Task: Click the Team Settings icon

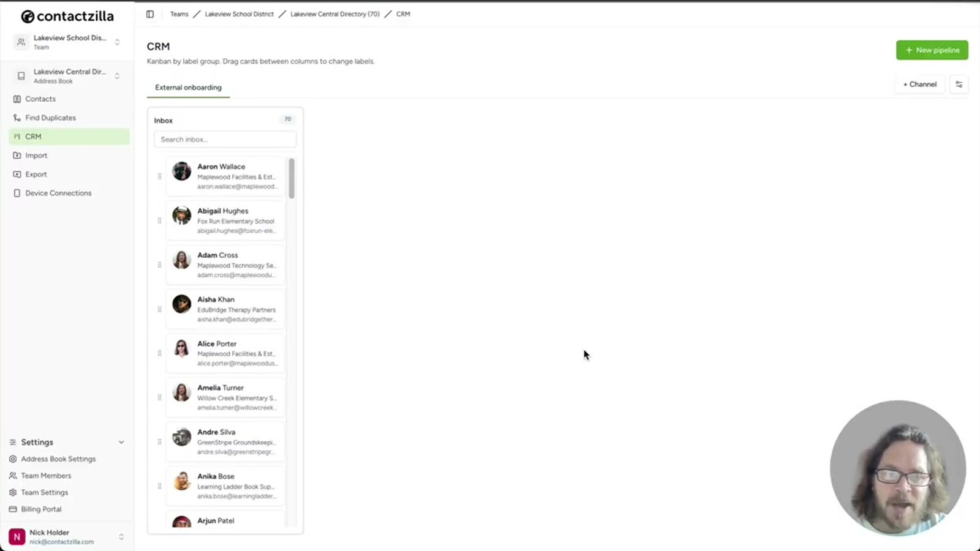Action: 13,492
